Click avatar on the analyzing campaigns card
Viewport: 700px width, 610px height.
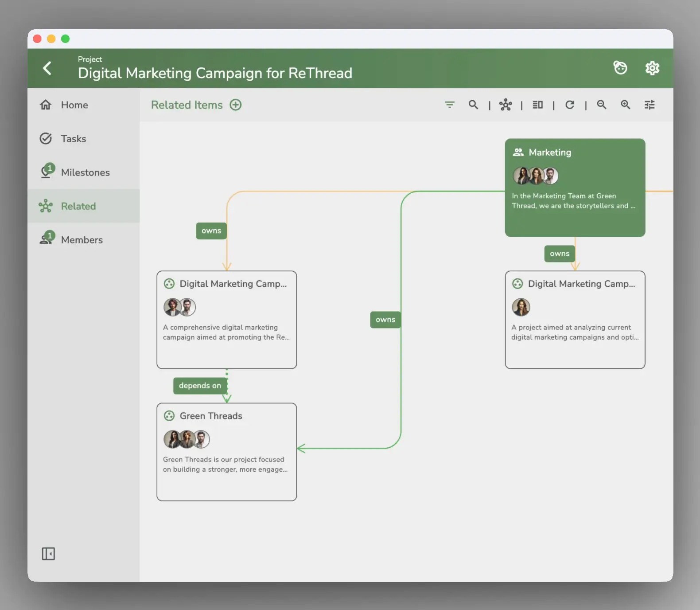(x=521, y=307)
